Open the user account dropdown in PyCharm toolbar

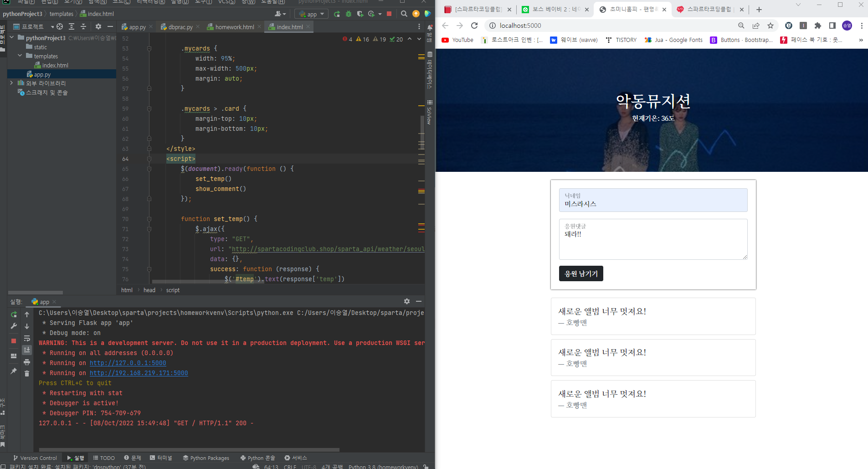click(281, 14)
